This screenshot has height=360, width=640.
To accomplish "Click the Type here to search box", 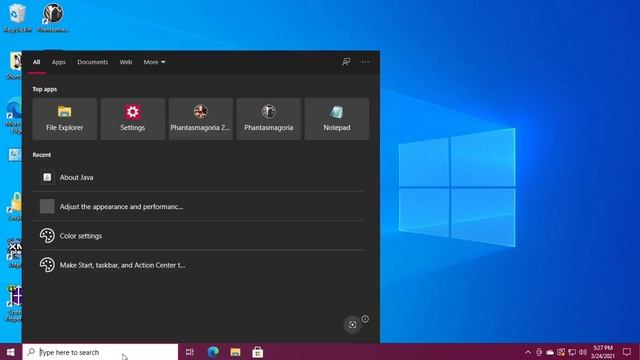I will pyautogui.click(x=100, y=352).
